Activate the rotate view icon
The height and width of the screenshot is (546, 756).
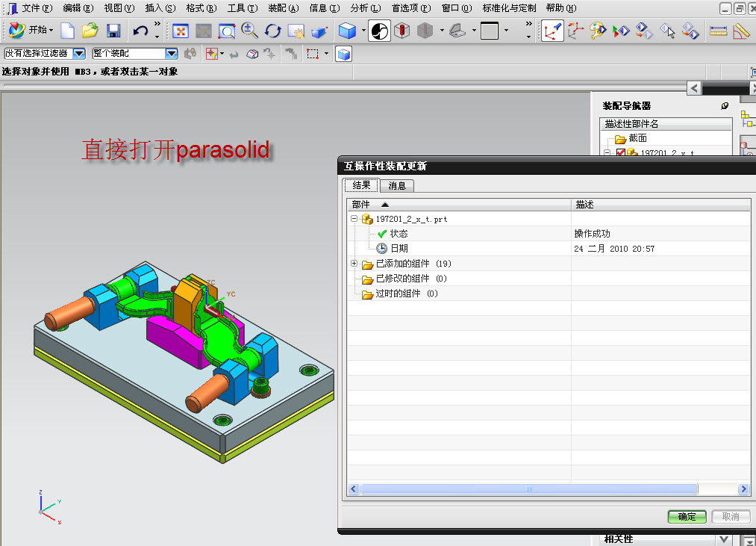[x=272, y=31]
